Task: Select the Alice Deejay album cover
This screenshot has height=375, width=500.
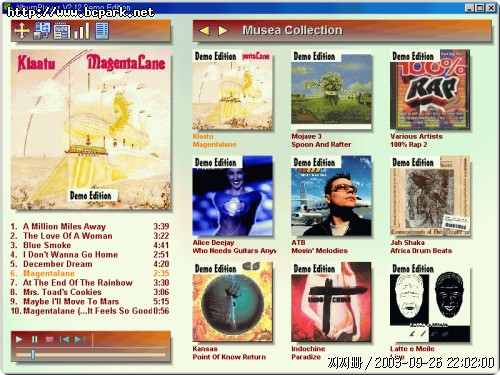Action: point(232,196)
